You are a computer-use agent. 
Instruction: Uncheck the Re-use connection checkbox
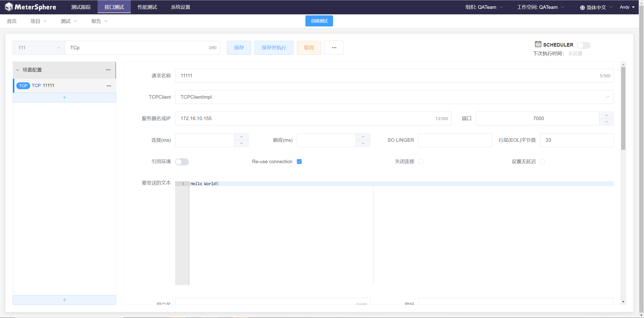pos(299,162)
